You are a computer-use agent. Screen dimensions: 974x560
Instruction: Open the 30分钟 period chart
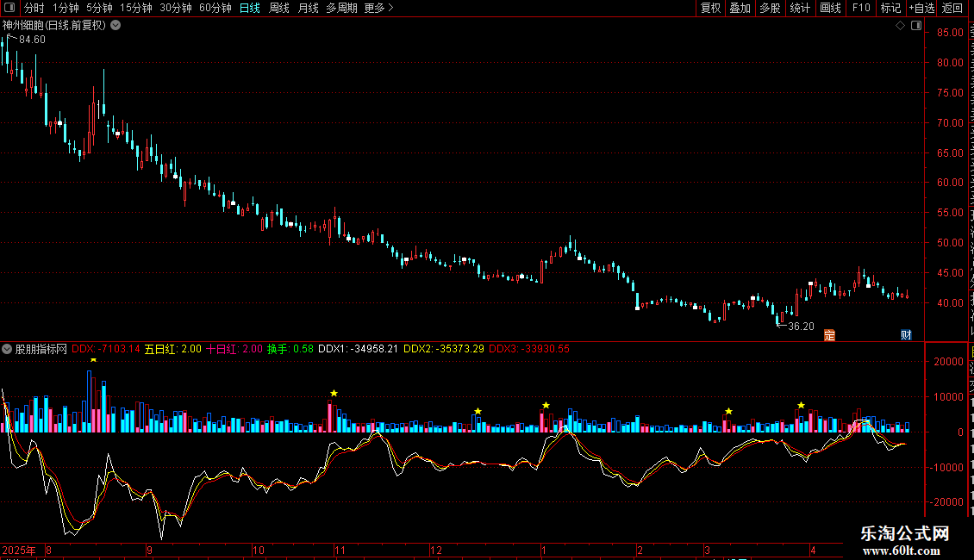pyautogui.click(x=176, y=8)
